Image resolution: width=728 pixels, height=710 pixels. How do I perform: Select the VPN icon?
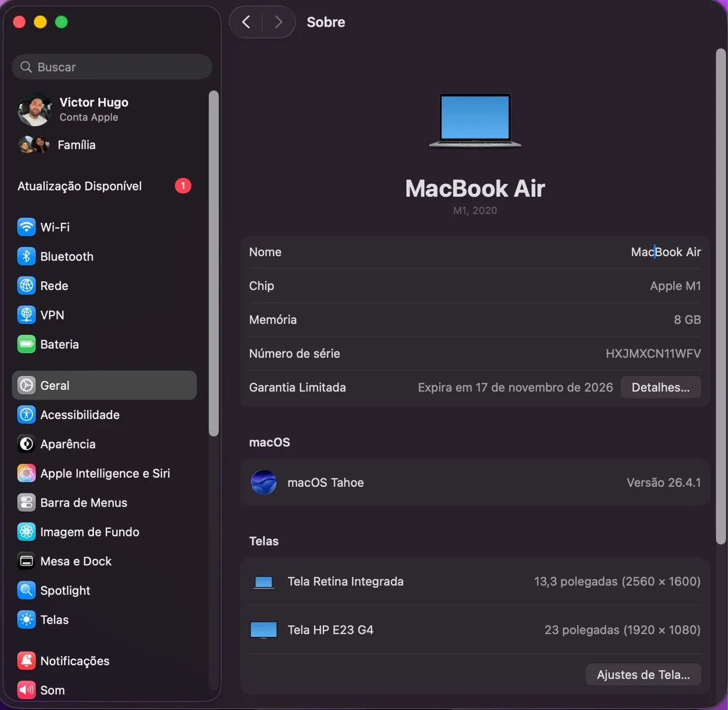coord(26,315)
